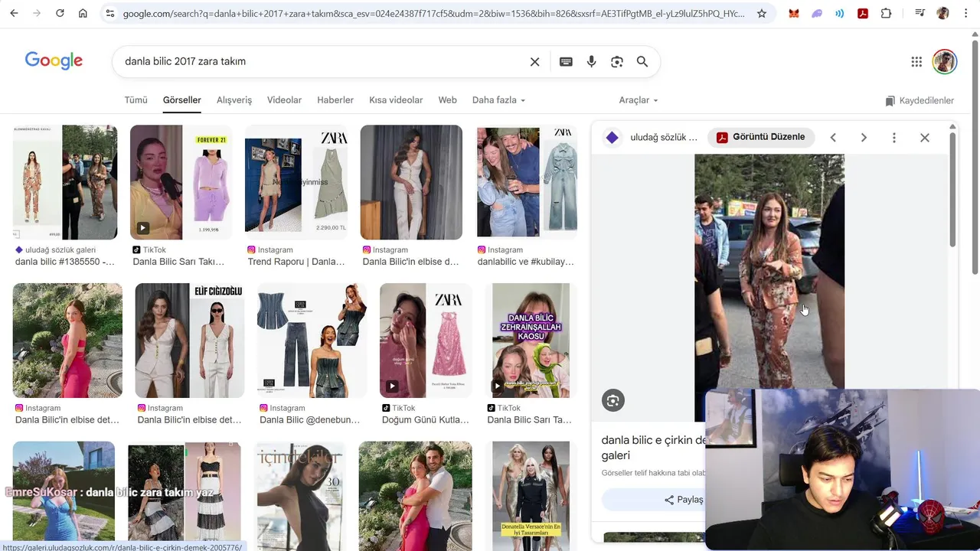Click the search field with danla bilic query

pyautogui.click(x=322, y=61)
